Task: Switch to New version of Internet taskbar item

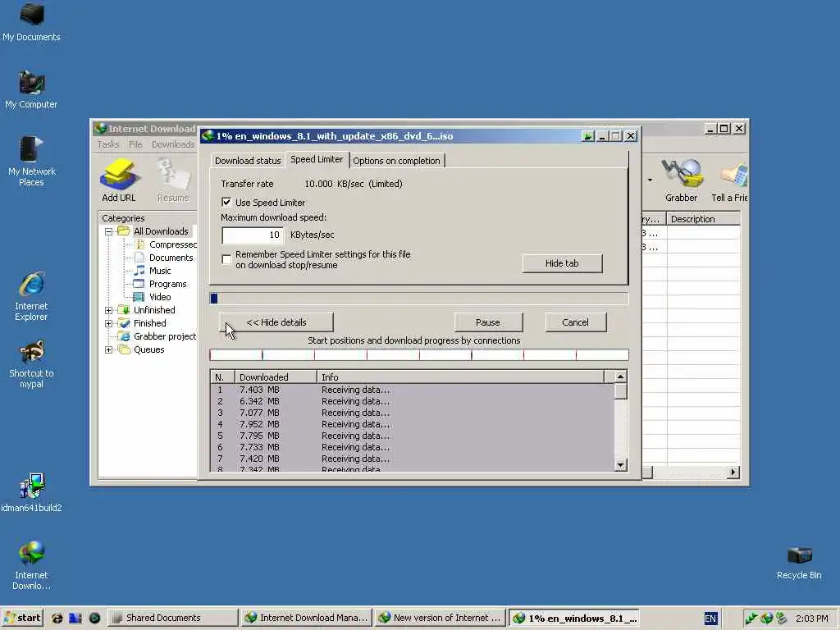Action: [x=440, y=618]
